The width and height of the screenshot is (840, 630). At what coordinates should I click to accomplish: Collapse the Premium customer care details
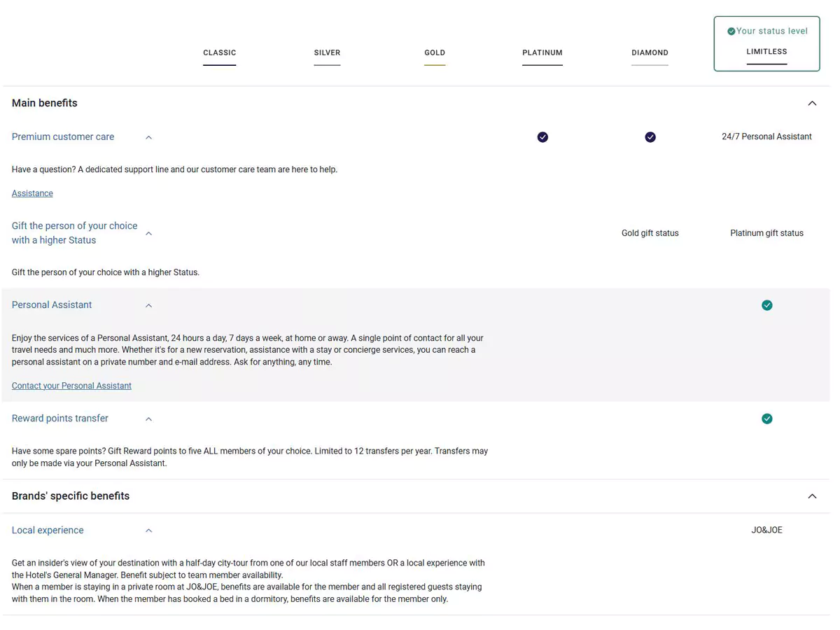(x=148, y=138)
